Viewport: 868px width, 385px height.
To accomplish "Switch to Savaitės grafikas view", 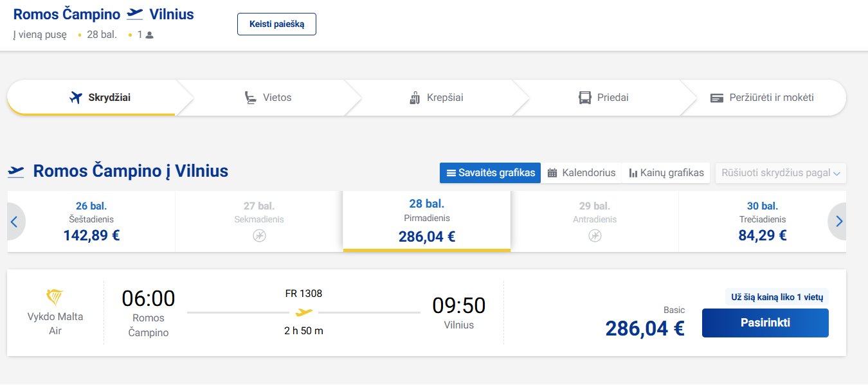I will pos(491,173).
